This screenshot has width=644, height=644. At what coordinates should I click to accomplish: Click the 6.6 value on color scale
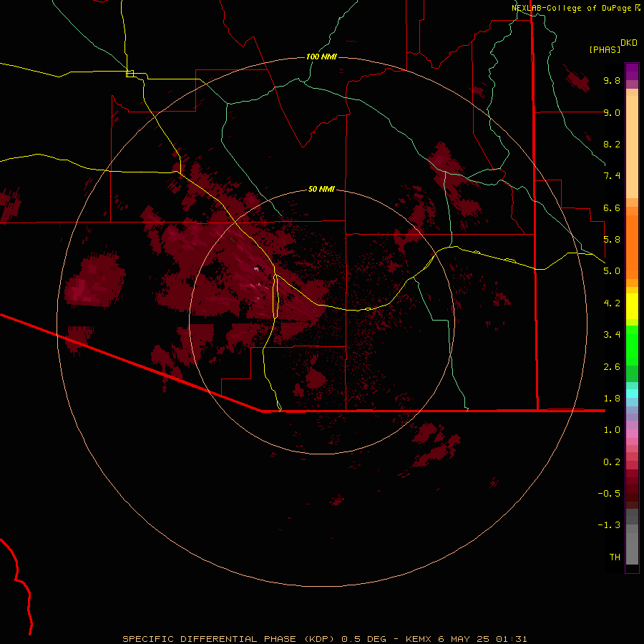(x=612, y=208)
